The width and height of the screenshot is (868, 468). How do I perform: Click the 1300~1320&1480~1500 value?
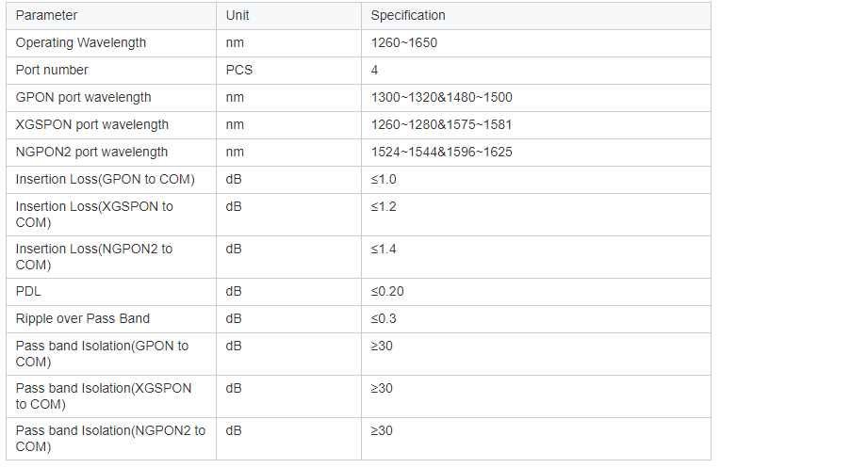[441, 97]
